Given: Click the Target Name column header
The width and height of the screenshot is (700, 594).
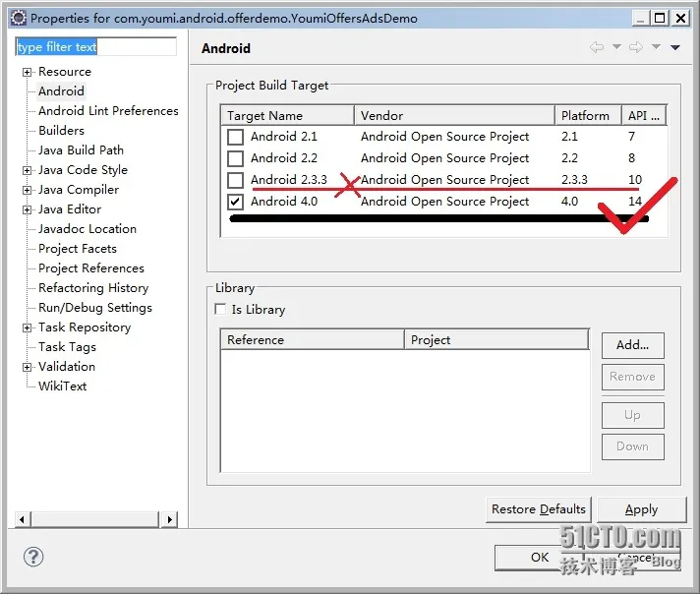Looking at the screenshot, I should point(287,116).
